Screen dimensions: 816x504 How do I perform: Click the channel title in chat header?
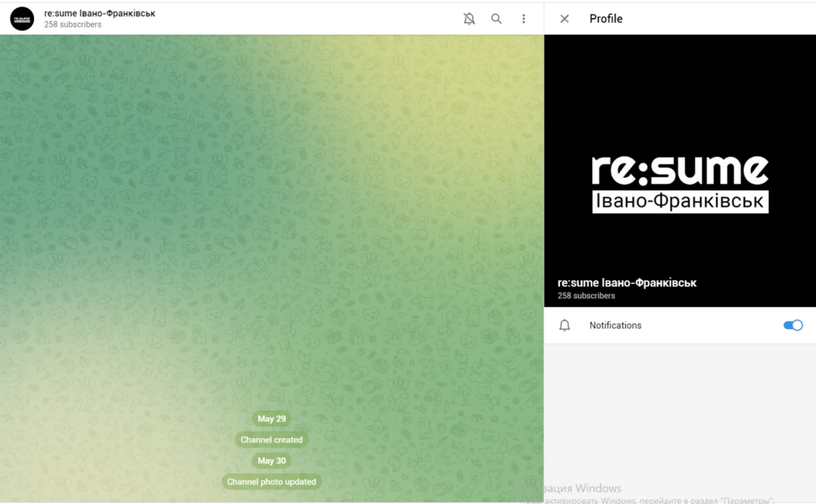tap(99, 14)
